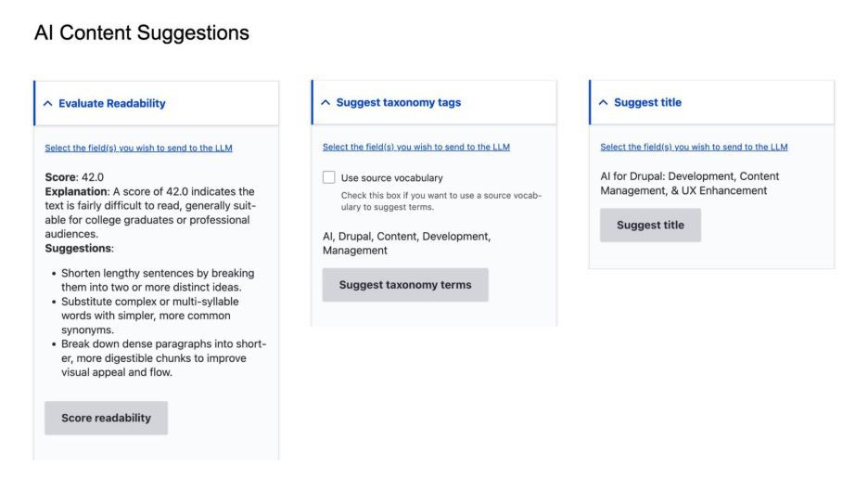Viewport: 868px width, 504px height.
Task: Enable the Use source vocabulary checkbox
Action: [329, 177]
